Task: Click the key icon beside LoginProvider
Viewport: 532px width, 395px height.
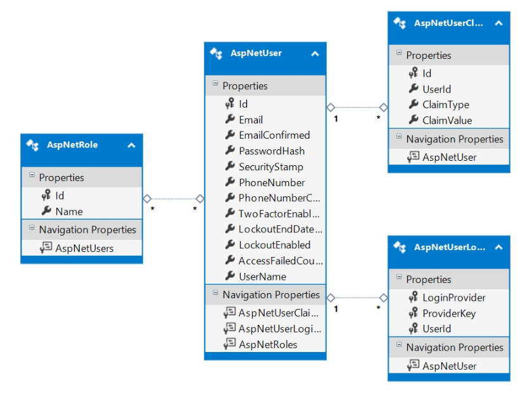Action: (413, 297)
